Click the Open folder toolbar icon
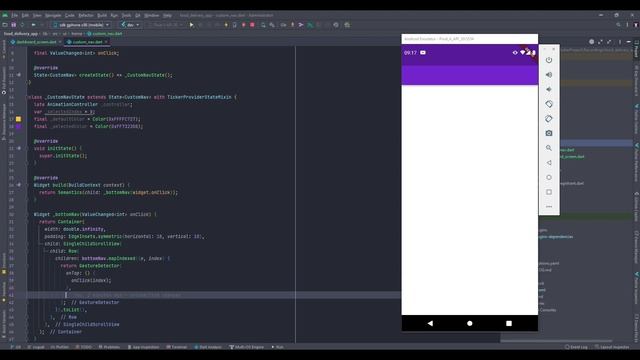The width and height of the screenshot is (640, 360). [5, 25]
